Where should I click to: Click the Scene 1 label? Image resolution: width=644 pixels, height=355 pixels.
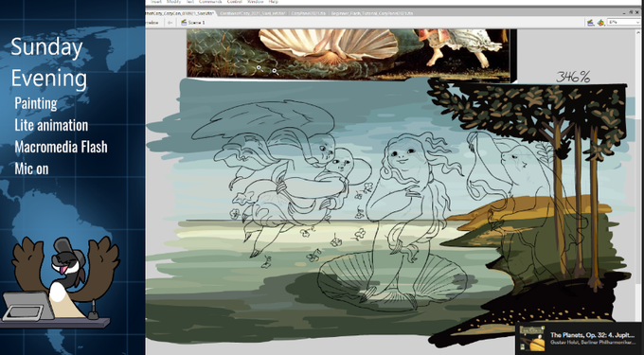coord(196,23)
